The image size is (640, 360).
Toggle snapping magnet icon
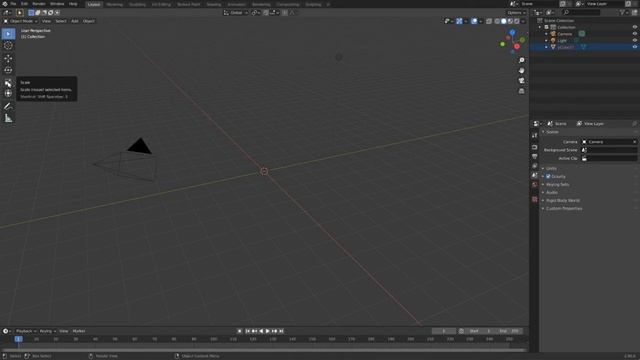266,13
